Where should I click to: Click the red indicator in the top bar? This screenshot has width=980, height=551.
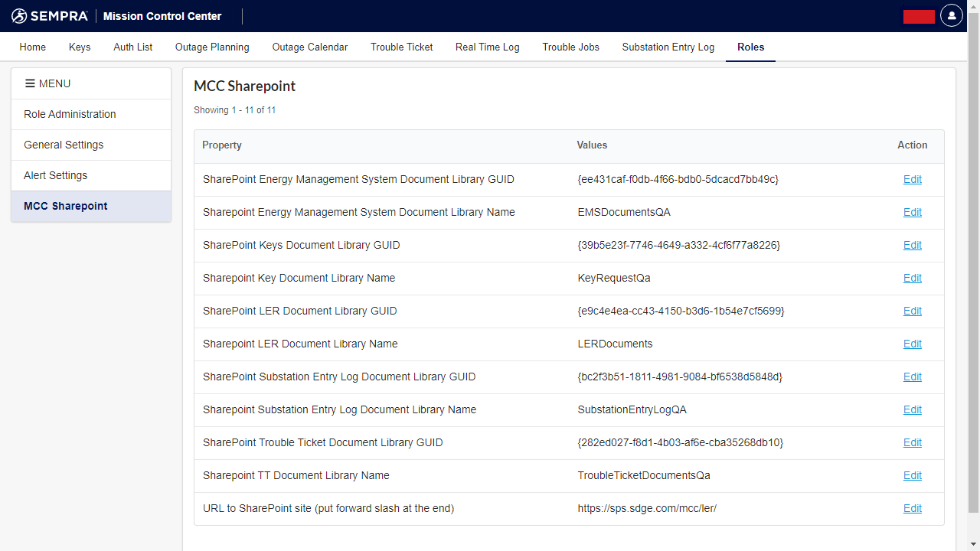[x=918, y=15]
